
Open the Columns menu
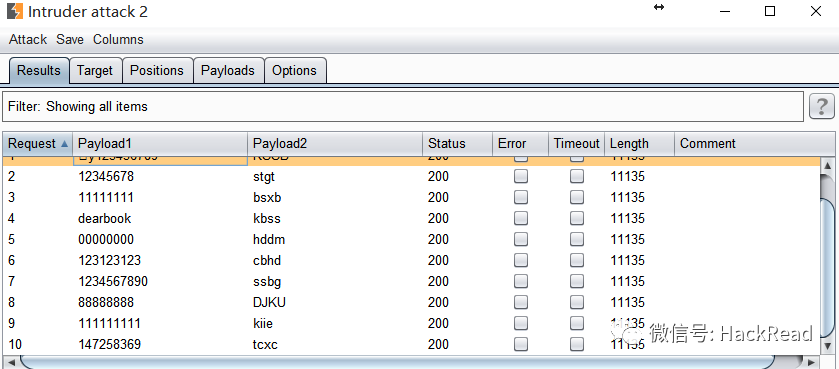(118, 40)
